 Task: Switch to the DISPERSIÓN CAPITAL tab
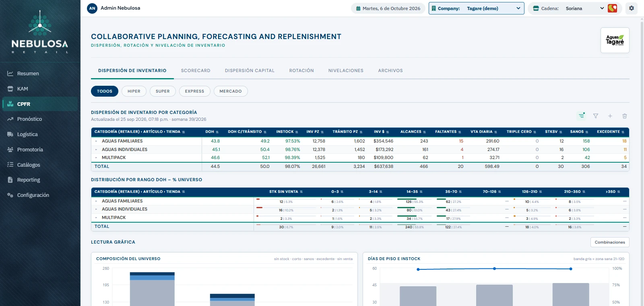(250, 71)
